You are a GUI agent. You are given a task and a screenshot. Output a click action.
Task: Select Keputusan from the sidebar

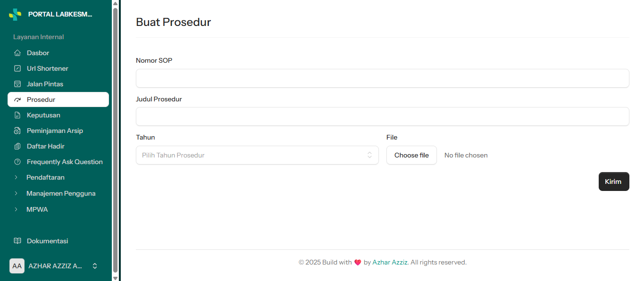coord(58,115)
